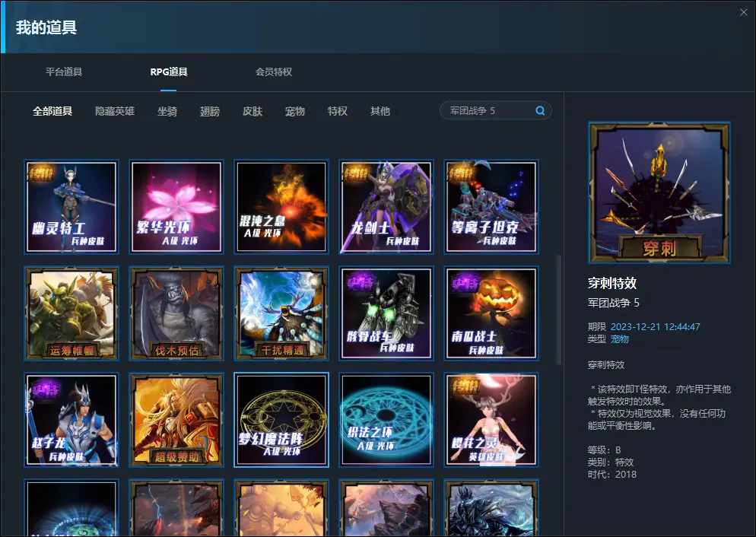
Task: Click the 等级：B detail line
Action: 604,450
